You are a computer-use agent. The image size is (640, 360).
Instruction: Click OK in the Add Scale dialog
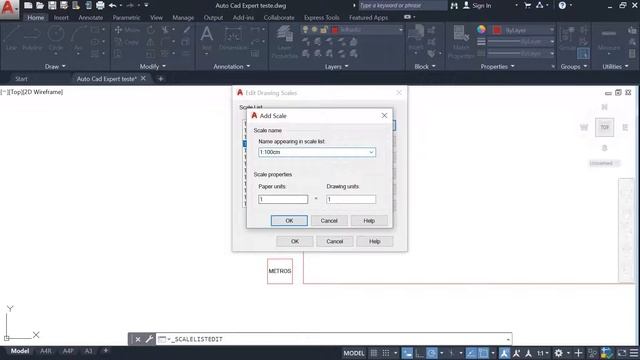click(289, 220)
